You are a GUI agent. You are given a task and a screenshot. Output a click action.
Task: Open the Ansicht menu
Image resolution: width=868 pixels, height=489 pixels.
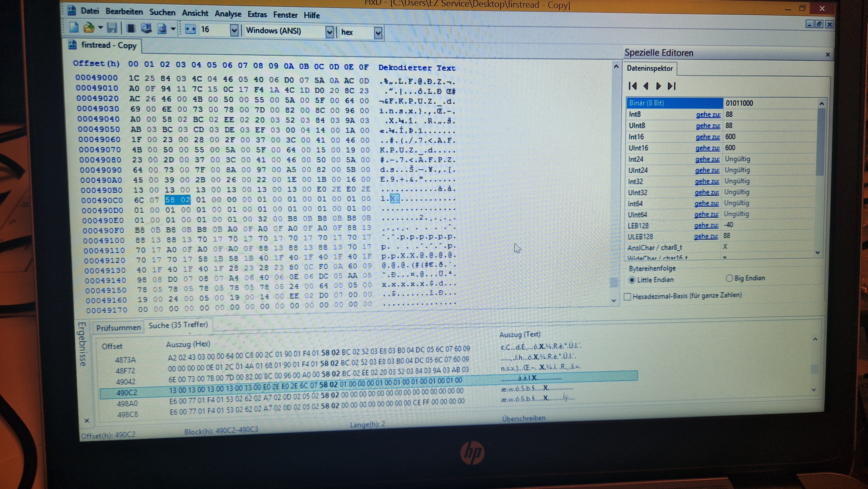195,13
